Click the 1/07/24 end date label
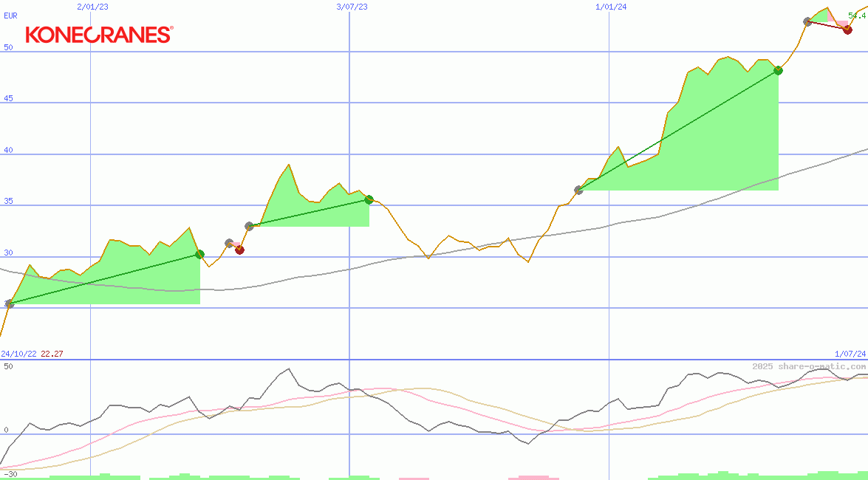The image size is (868, 480). (850, 354)
